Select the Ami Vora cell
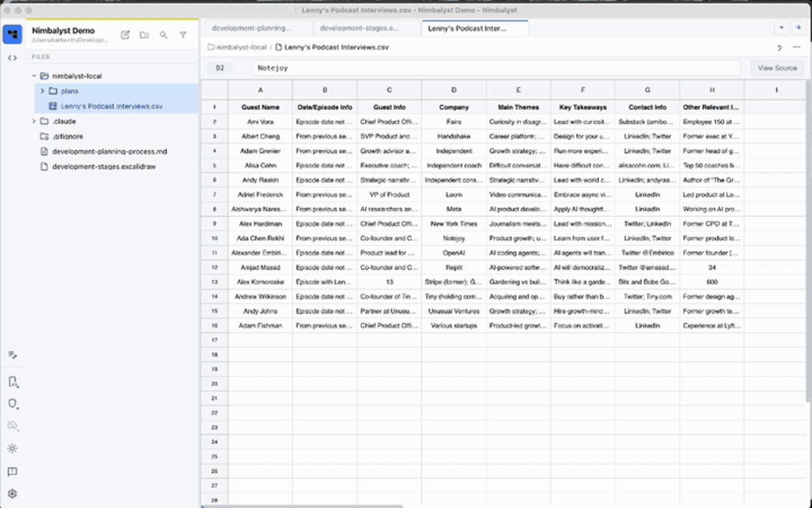Image resolution: width=812 pixels, height=508 pixels. coord(260,122)
